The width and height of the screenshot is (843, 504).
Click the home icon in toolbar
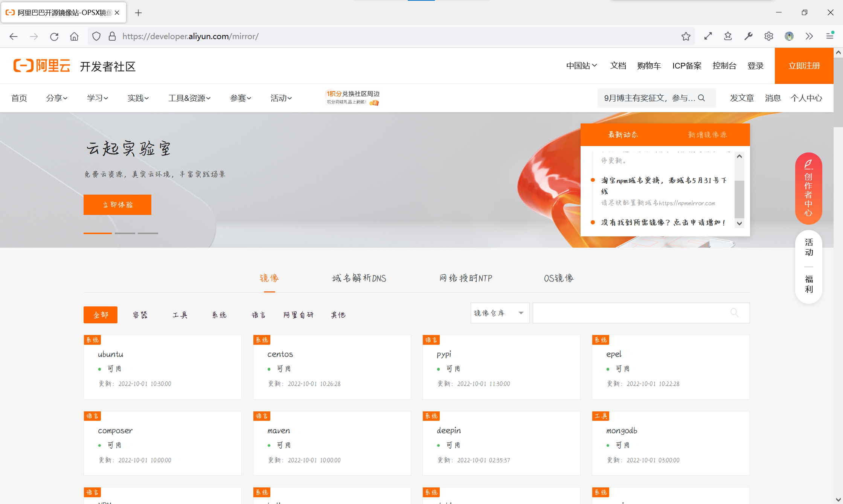pos(74,37)
